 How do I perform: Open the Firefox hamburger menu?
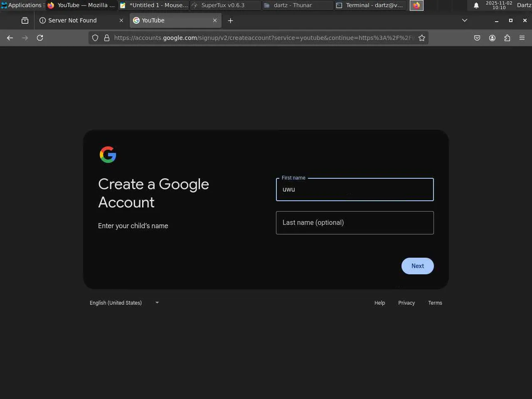pos(522,38)
